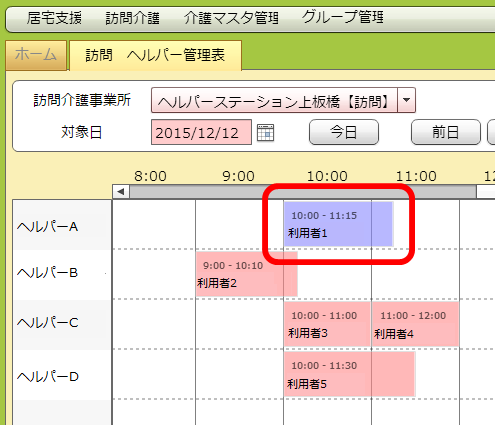This screenshot has height=425, width=495.
Task: Click the 対象日 date input field
Action: [x=201, y=132]
